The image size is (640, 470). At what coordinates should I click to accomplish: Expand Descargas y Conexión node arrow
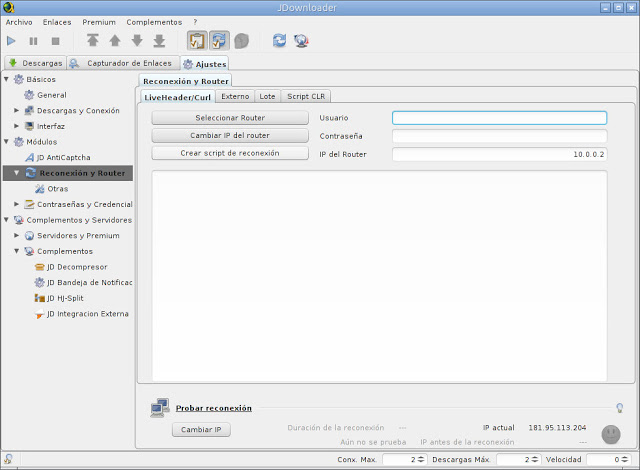point(17,110)
